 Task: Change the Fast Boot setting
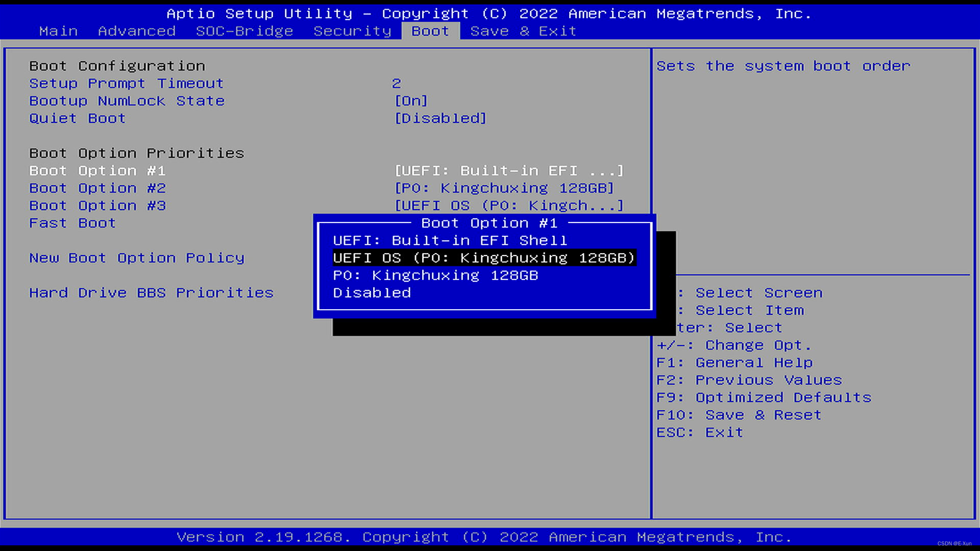click(x=72, y=223)
